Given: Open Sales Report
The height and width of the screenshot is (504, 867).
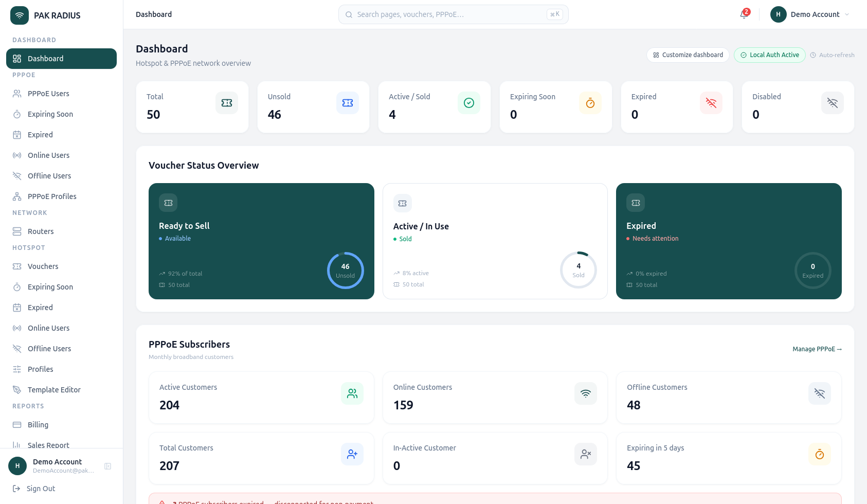Looking at the screenshot, I should click(61, 444).
